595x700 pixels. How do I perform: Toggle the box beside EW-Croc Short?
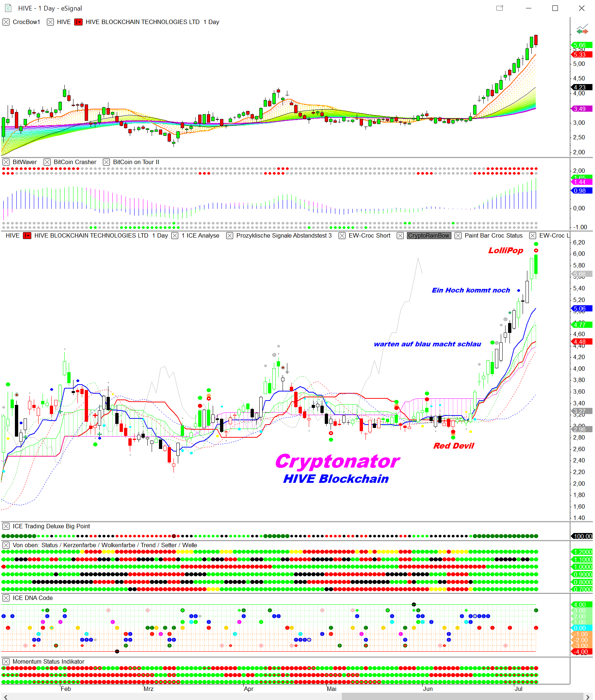(x=342, y=235)
